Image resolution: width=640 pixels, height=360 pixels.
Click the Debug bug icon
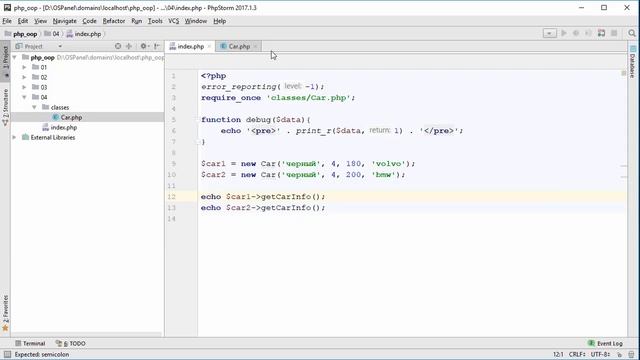tap(576, 33)
